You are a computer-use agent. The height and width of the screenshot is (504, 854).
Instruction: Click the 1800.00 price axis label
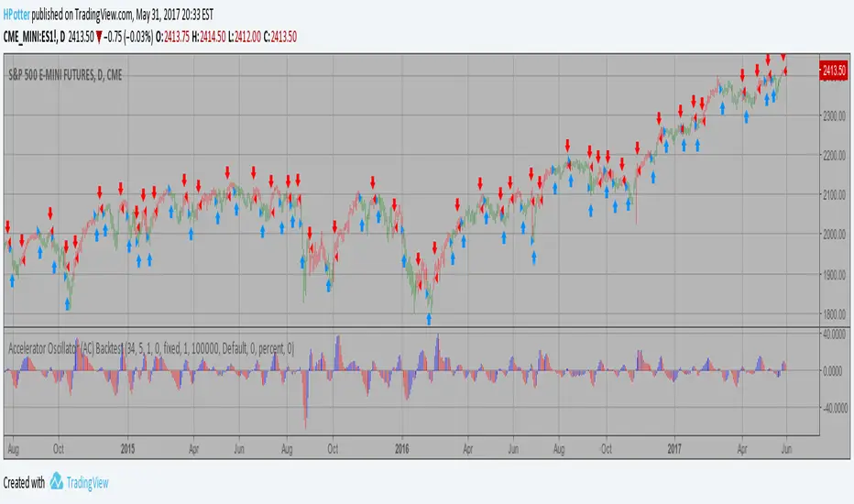835,314
